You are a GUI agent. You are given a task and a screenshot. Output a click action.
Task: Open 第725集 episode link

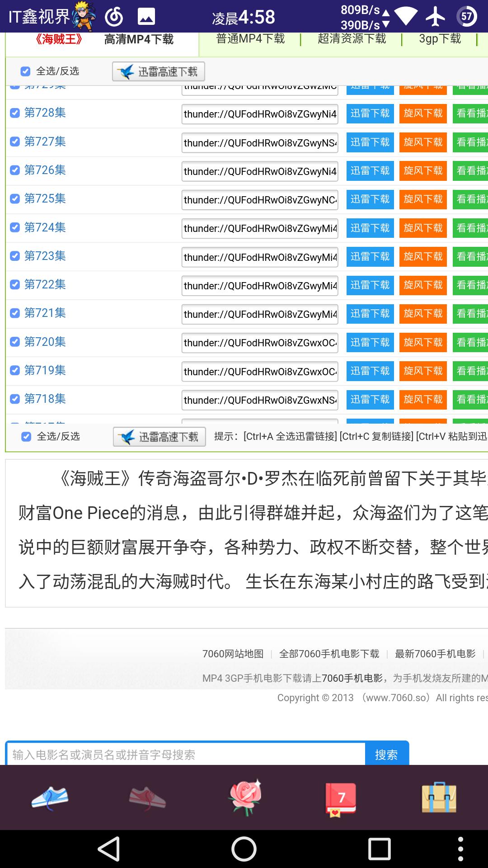[45, 198]
